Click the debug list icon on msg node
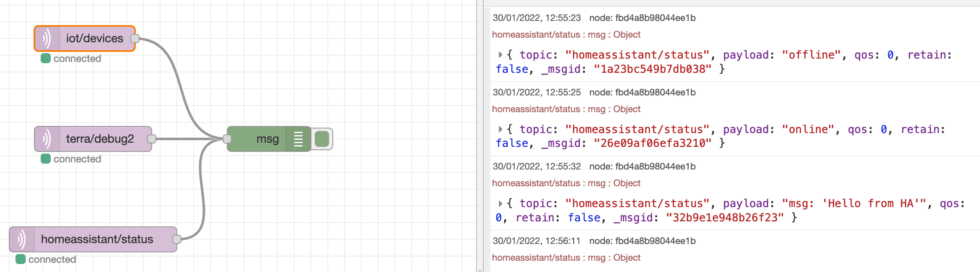Screen dimensions: 980x272 coord(298,139)
